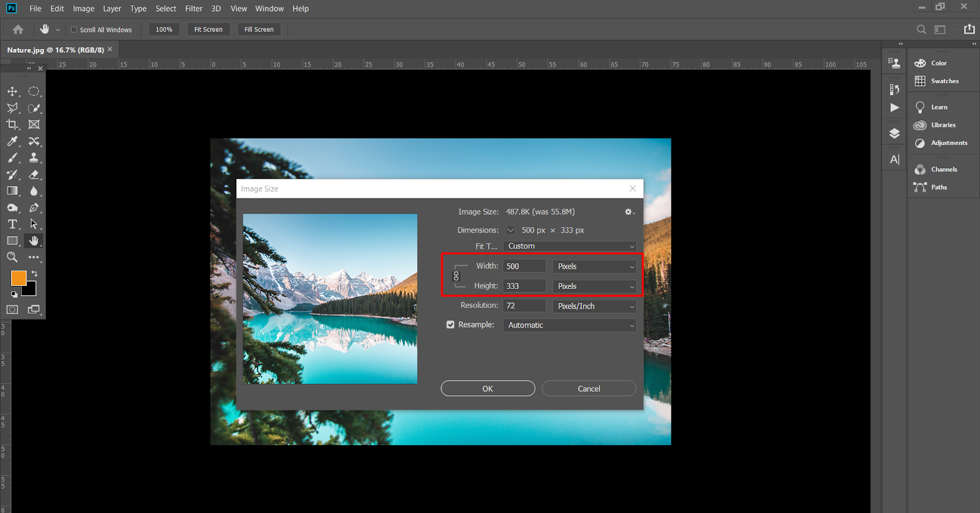Toggle the constrain proportions link icon

click(456, 276)
